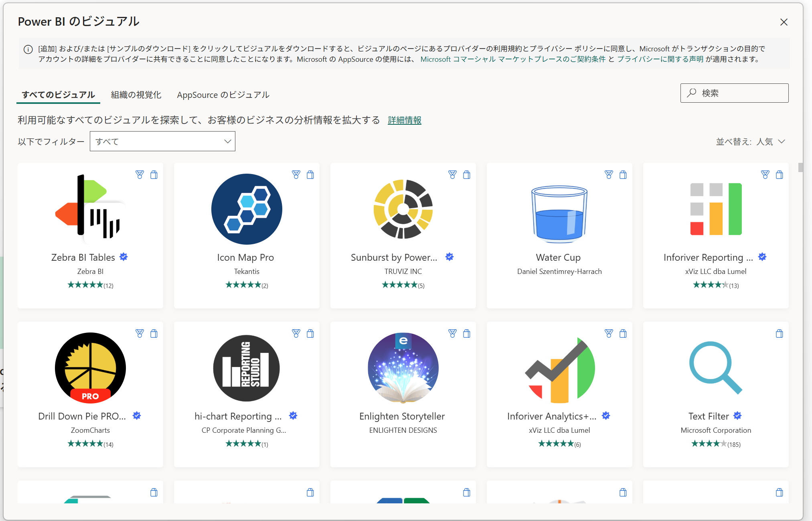Click the Text Filter magnifier thumbnail
812x521 pixels.
[716, 368]
